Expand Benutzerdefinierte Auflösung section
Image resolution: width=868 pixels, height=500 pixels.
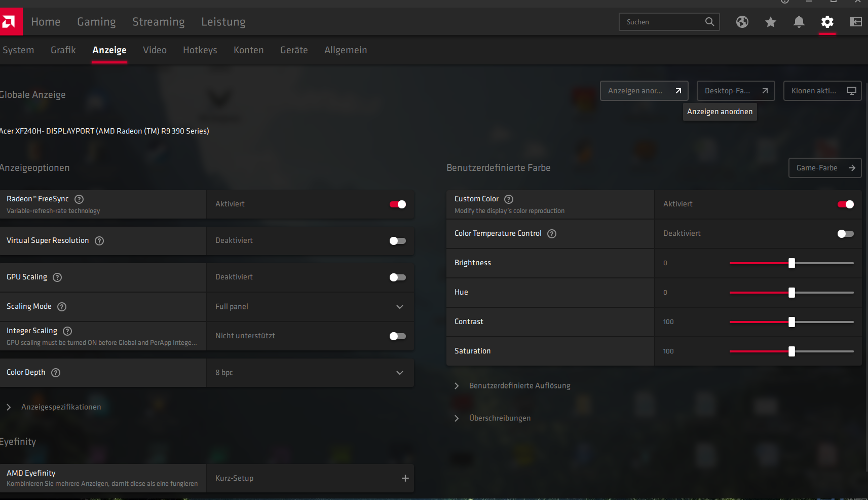[513, 386]
